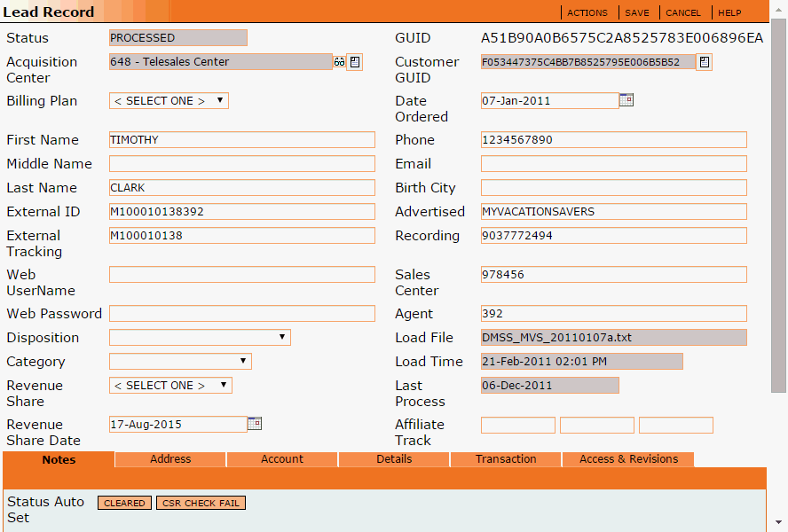Viewport: 788px width, 532px height.
Task: Open the ACTIONS menu
Action: [x=587, y=13]
